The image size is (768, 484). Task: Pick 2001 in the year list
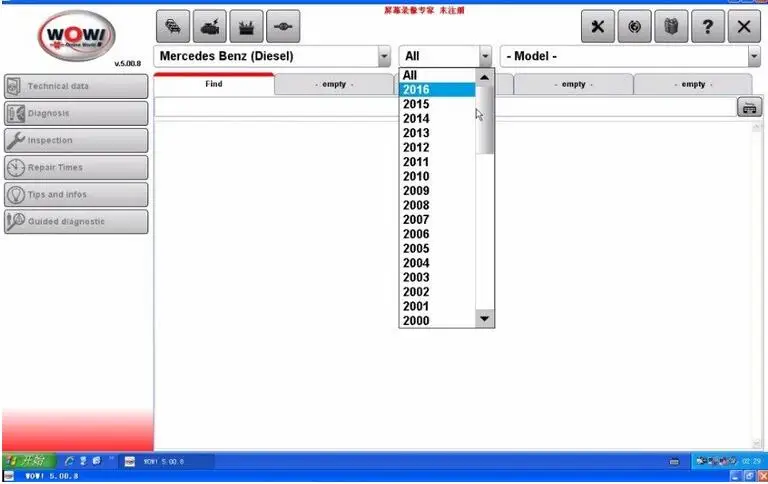coord(437,307)
